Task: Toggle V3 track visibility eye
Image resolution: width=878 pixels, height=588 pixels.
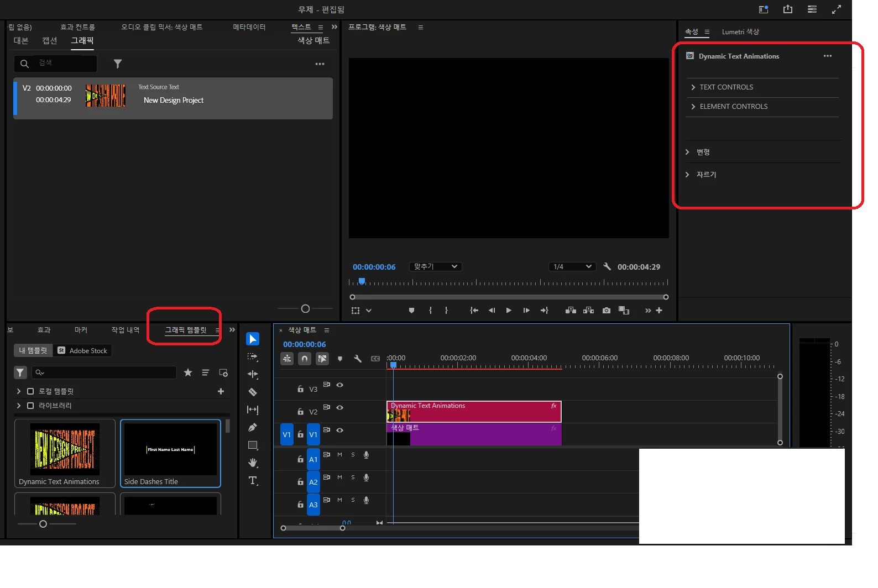Action: [340, 385]
